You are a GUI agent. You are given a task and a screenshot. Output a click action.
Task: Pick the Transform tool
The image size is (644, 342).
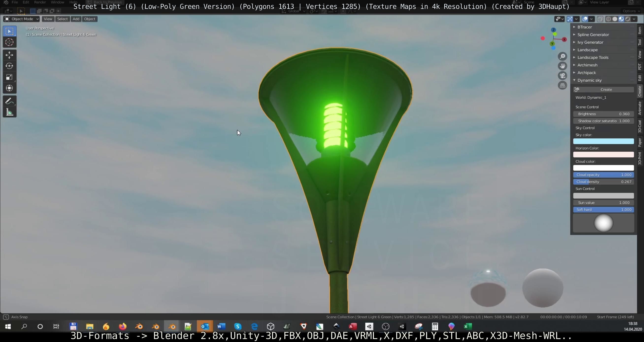tap(10, 88)
